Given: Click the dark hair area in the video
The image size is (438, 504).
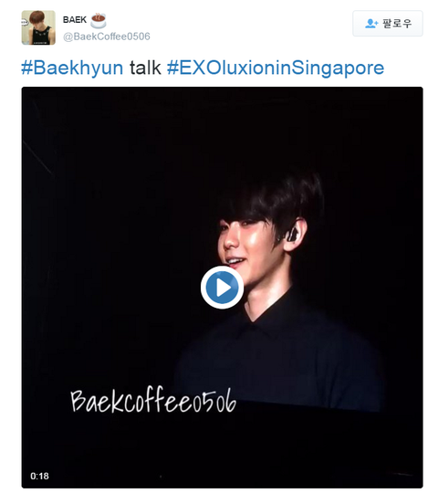Looking at the screenshot, I should pos(276,199).
